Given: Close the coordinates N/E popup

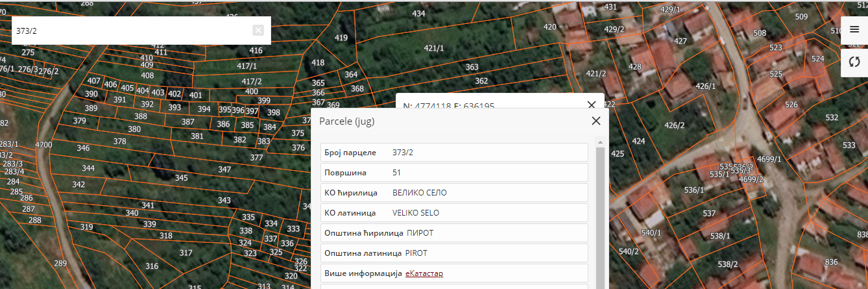Looking at the screenshot, I should (591, 105).
